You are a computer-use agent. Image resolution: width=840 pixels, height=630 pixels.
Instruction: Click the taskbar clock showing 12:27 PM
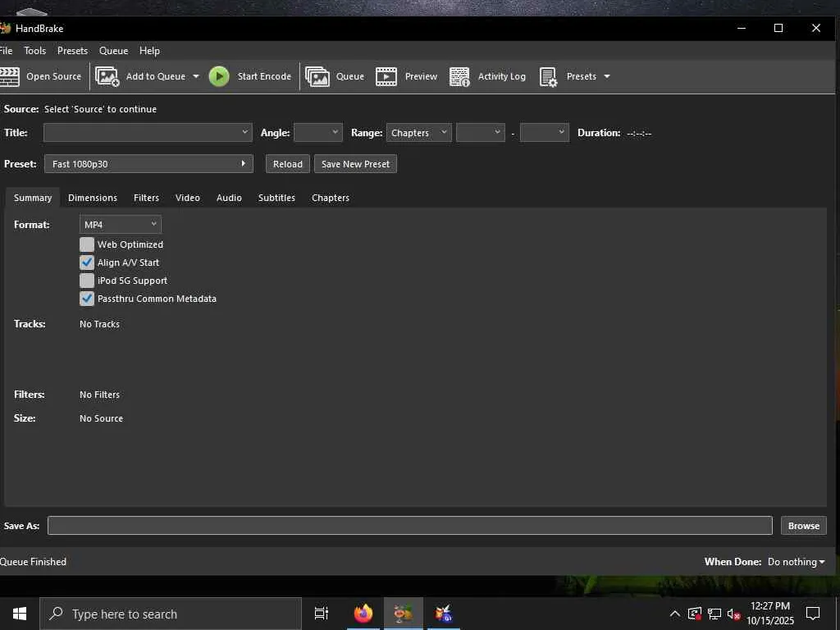(x=770, y=614)
